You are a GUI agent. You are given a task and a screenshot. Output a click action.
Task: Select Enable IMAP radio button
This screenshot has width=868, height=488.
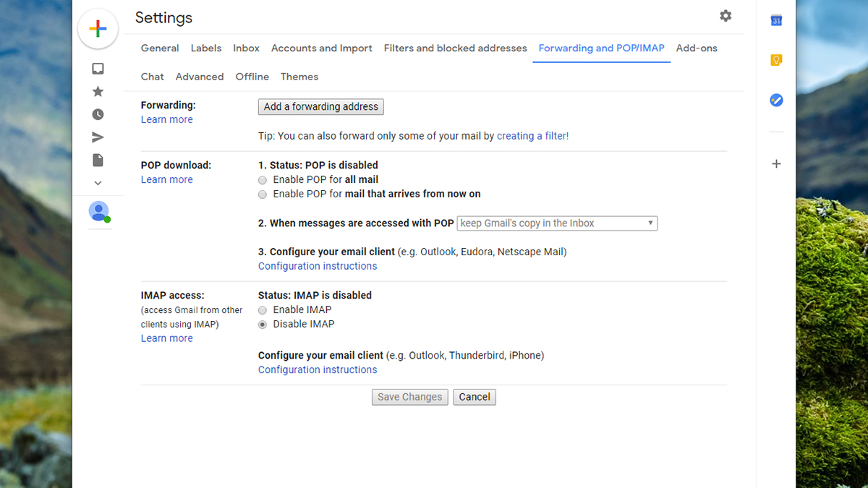pyautogui.click(x=263, y=310)
